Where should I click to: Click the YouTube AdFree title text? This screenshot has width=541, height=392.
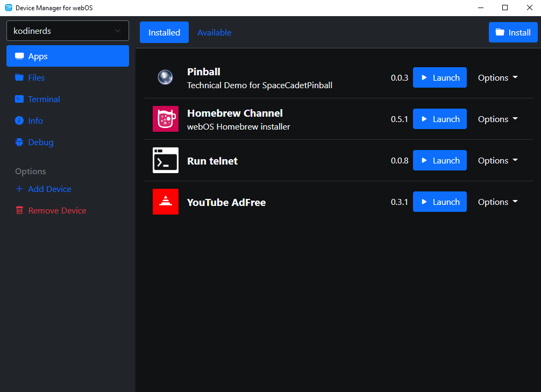[226, 202]
